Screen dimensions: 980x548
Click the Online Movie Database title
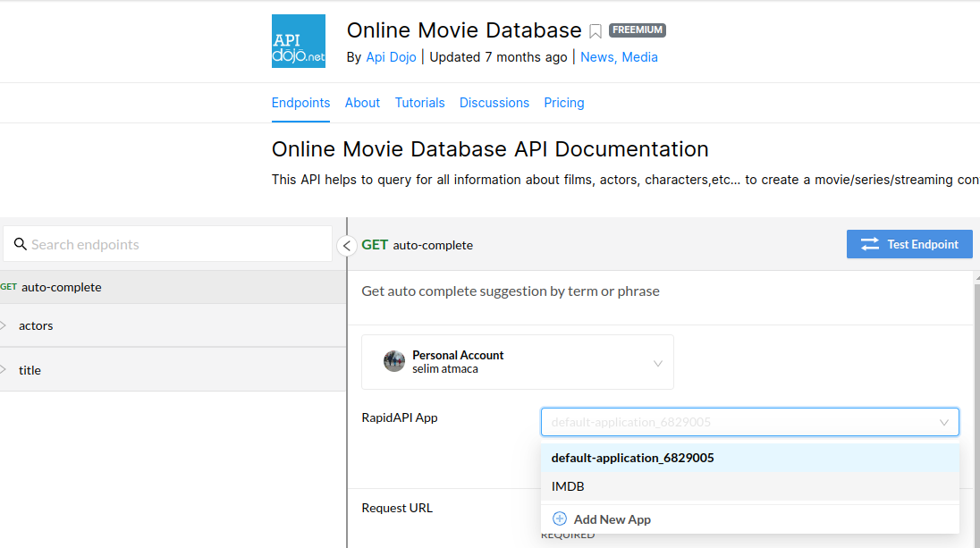coord(464,30)
